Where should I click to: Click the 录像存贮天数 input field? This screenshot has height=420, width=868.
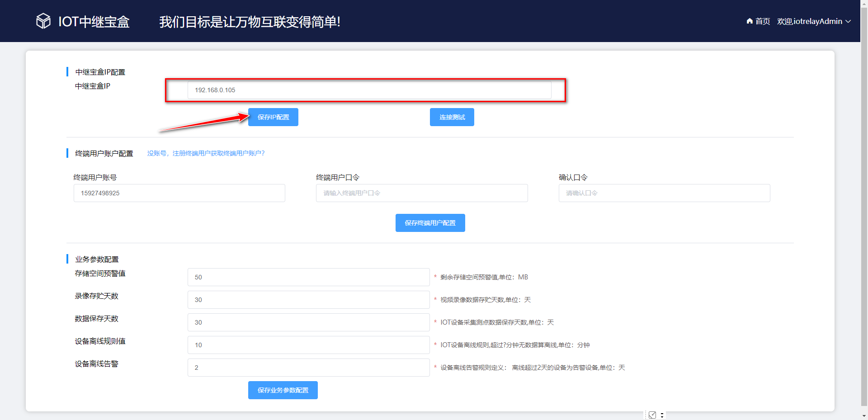coord(309,300)
